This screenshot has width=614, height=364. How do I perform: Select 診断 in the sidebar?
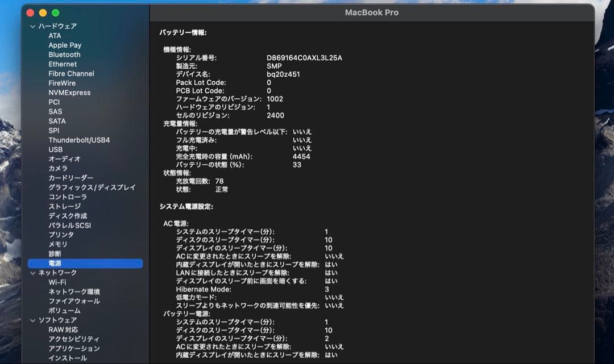pos(55,254)
